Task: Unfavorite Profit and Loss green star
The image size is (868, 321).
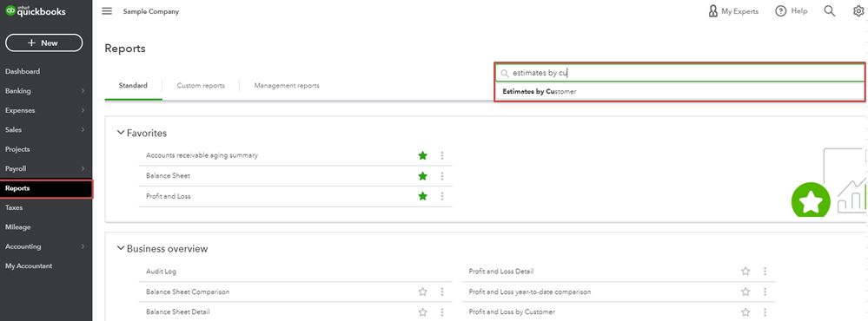Action: click(x=423, y=196)
